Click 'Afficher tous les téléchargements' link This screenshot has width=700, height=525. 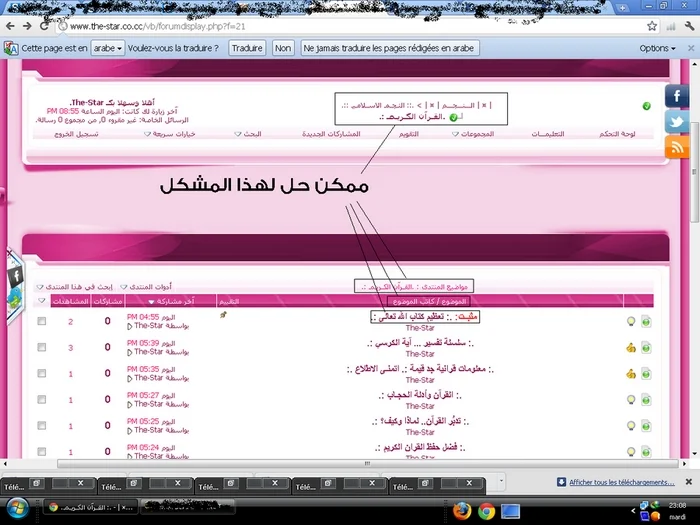(x=620, y=483)
